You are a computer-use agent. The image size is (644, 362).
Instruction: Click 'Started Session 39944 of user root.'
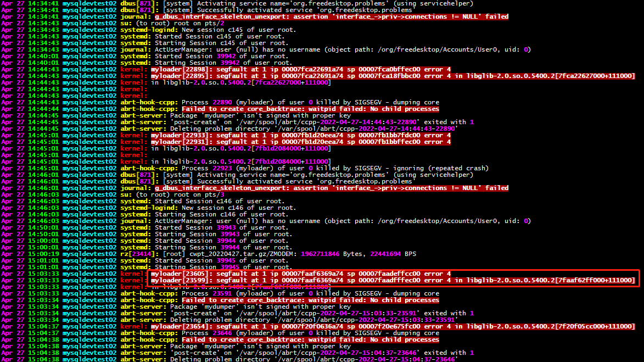tap(221, 241)
